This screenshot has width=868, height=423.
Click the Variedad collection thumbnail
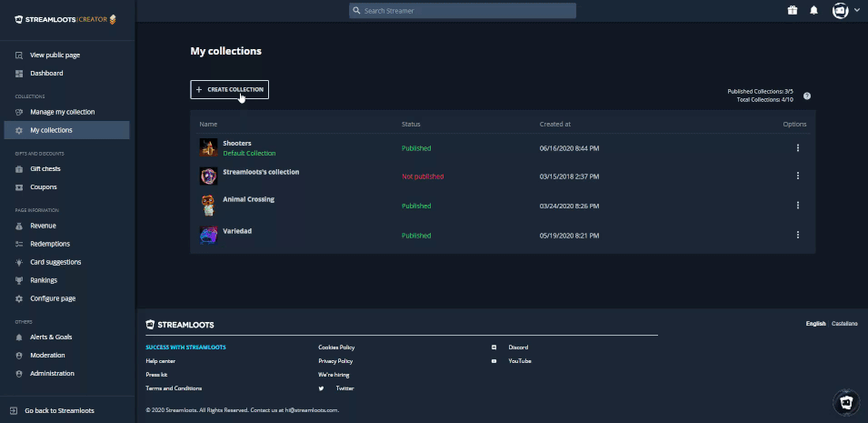point(209,235)
